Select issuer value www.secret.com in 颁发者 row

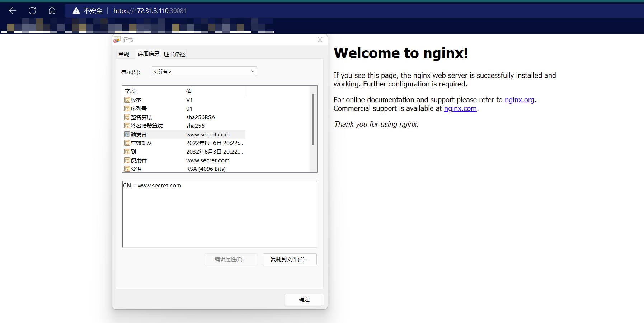click(208, 134)
